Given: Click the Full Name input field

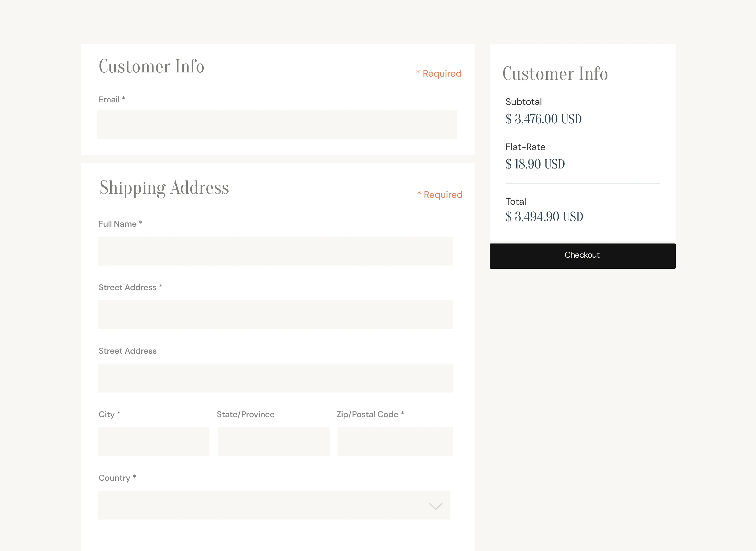Looking at the screenshot, I should coord(275,251).
